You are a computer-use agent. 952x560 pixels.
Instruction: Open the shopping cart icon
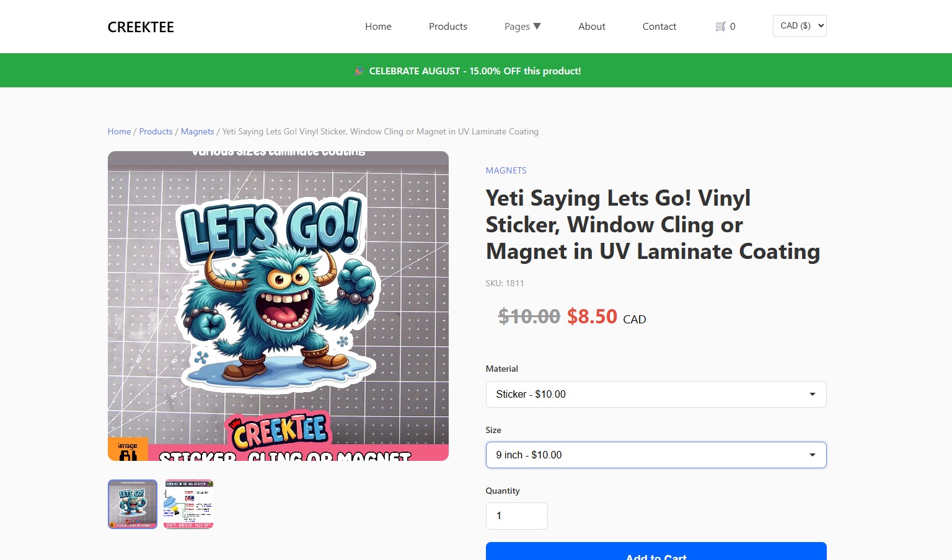pyautogui.click(x=720, y=27)
